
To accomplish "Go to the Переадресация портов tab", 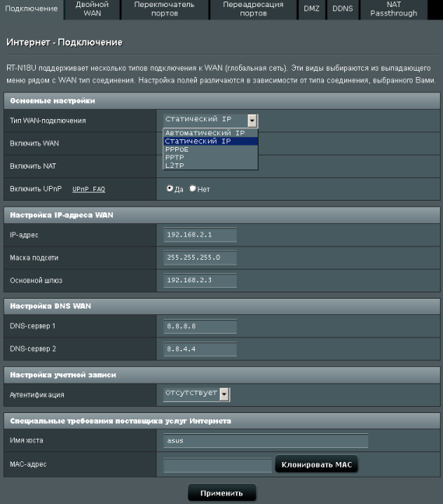I will click(253, 9).
